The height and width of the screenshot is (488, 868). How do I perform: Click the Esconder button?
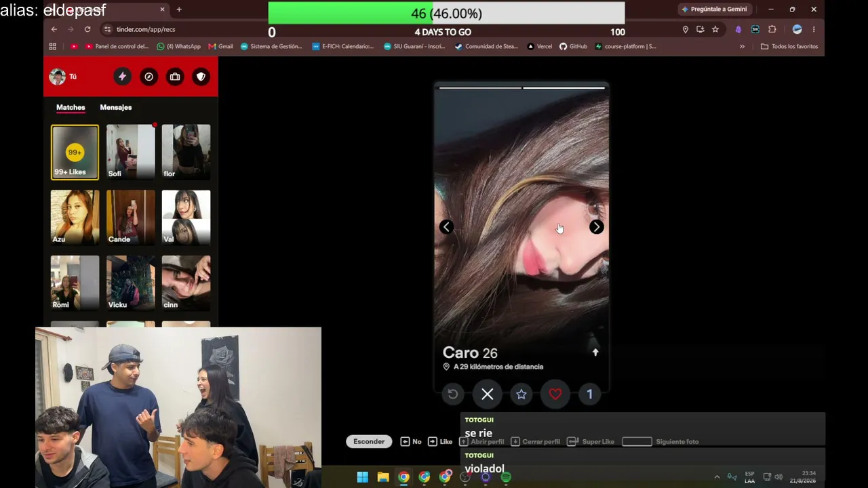[x=369, y=441]
